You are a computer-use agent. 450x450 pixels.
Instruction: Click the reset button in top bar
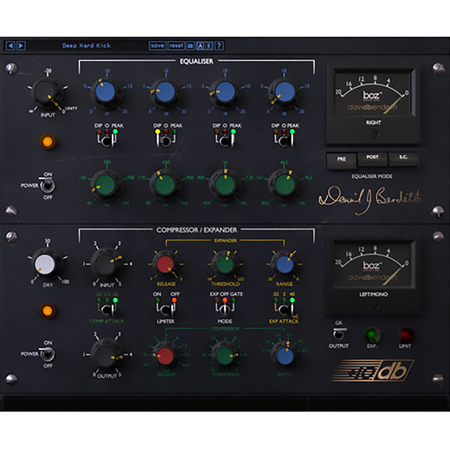point(176,46)
